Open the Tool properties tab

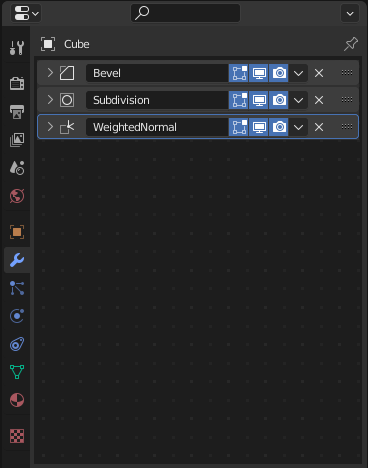pos(17,48)
